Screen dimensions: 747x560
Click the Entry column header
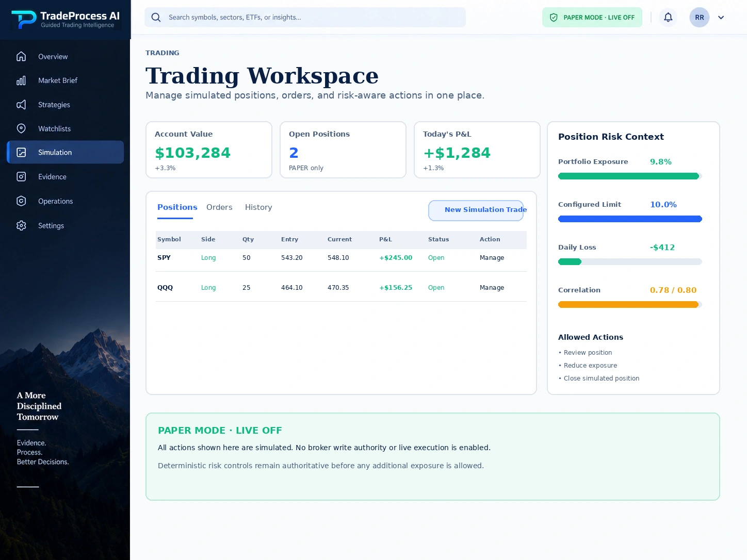pos(289,239)
